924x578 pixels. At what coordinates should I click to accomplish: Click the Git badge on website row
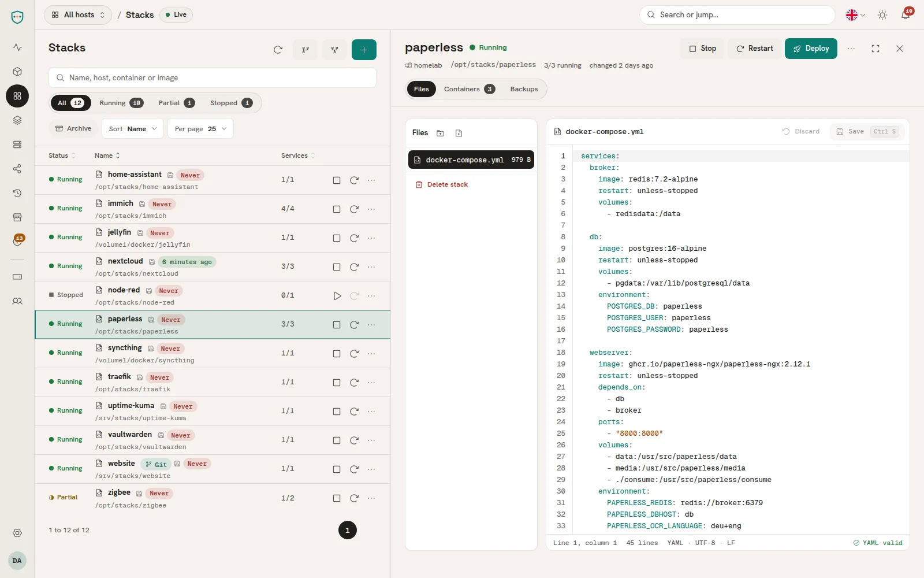[156, 464]
